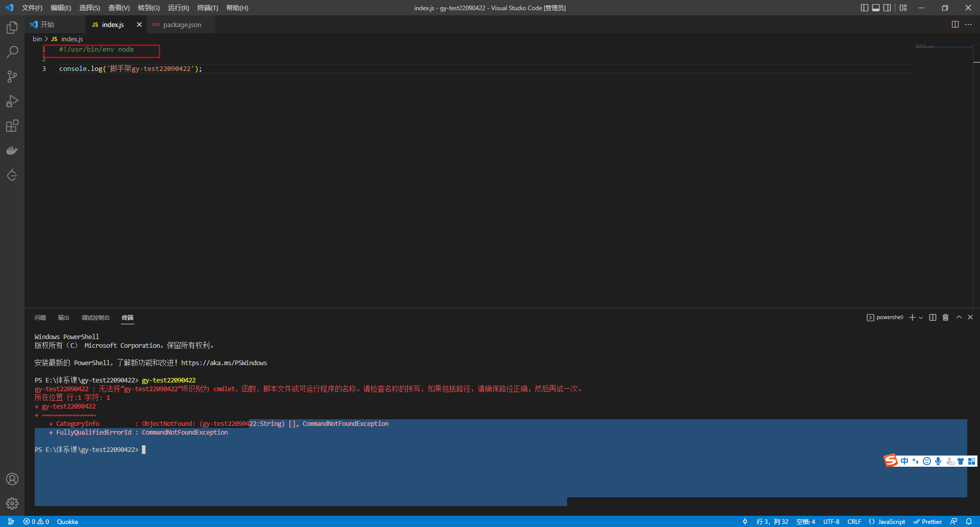Viewport: 980px width, 527px height.
Task: Open Source Control view
Action: point(12,77)
